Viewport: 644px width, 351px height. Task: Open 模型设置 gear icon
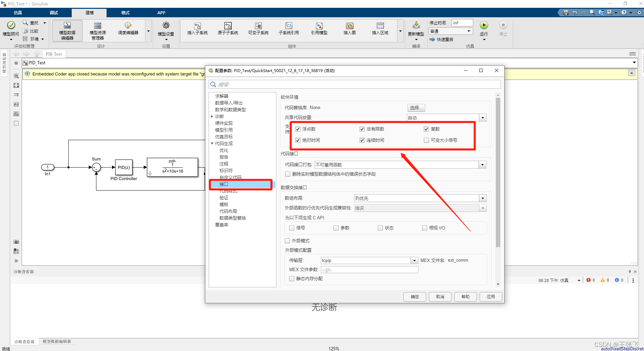click(x=166, y=25)
